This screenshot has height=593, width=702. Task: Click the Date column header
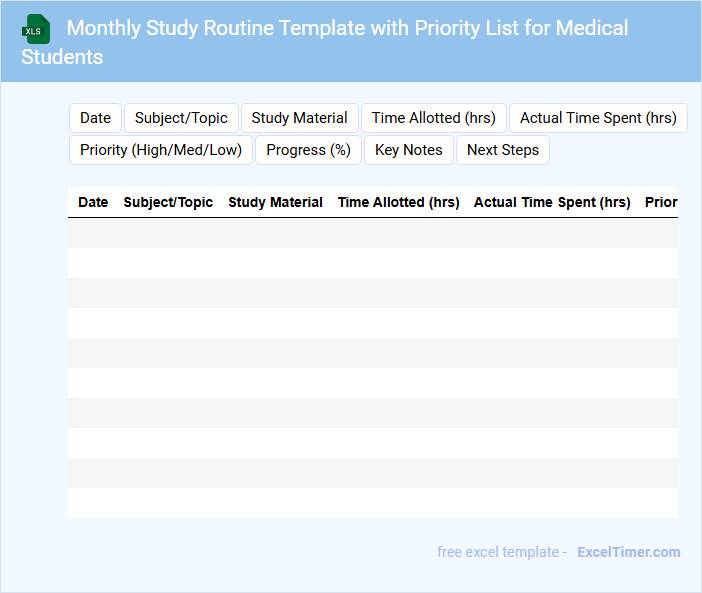[x=93, y=202]
